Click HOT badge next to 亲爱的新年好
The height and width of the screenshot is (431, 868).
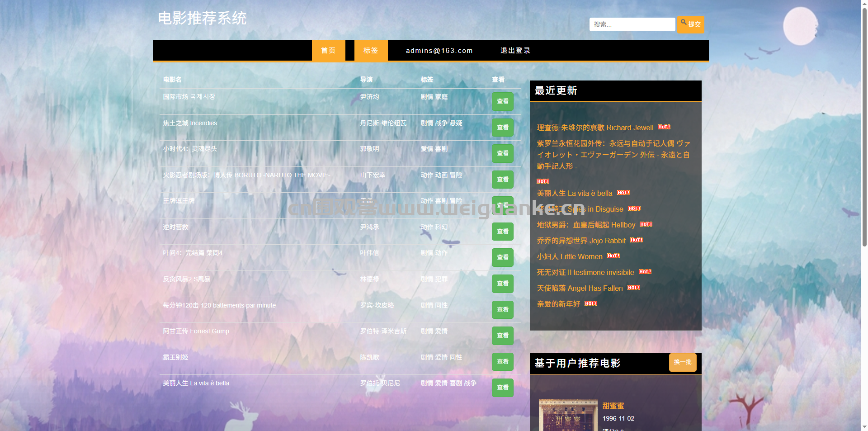tap(591, 303)
